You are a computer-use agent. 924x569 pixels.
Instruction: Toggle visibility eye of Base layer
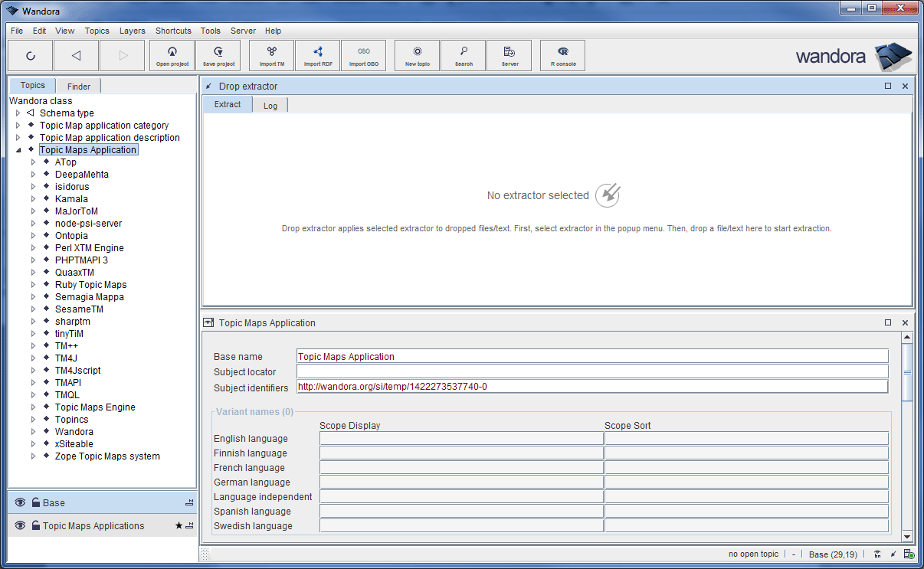(x=21, y=503)
